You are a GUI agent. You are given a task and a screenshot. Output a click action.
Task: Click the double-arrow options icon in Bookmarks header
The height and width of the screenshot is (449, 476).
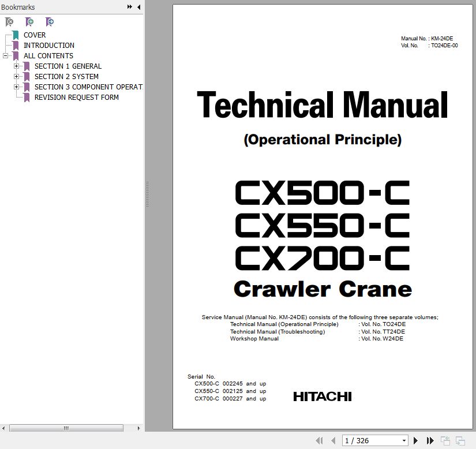(x=130, y=7)
